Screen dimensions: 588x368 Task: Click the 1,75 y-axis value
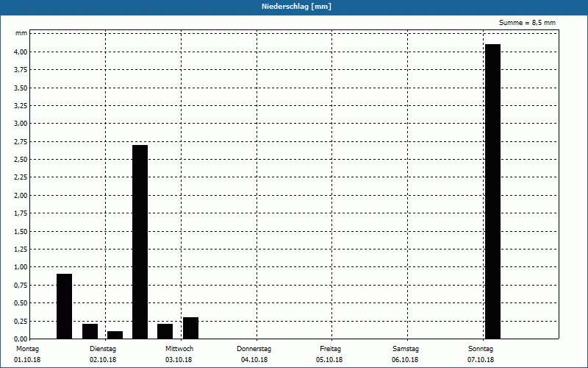[x=21, y=213]
